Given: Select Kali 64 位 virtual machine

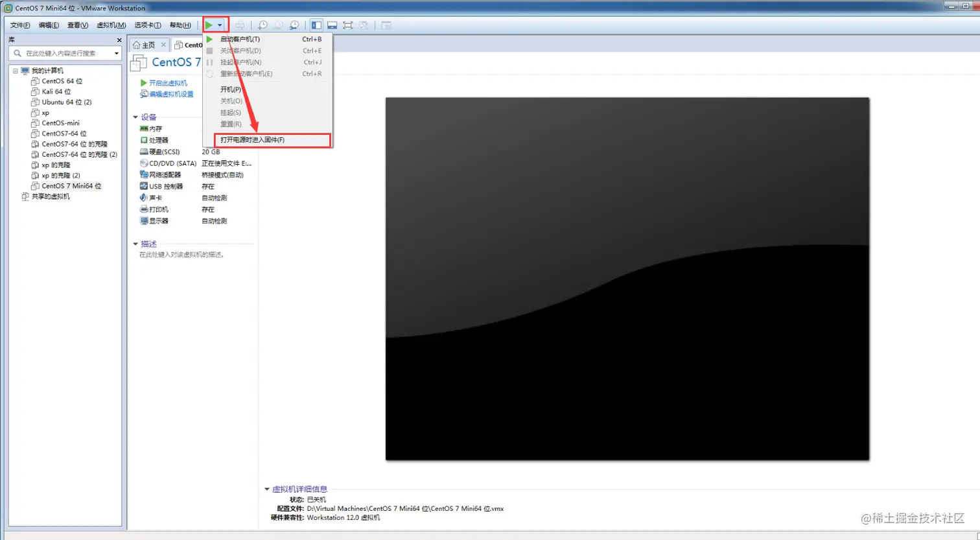Looking at the screenshot, I should tap(56, 91).
